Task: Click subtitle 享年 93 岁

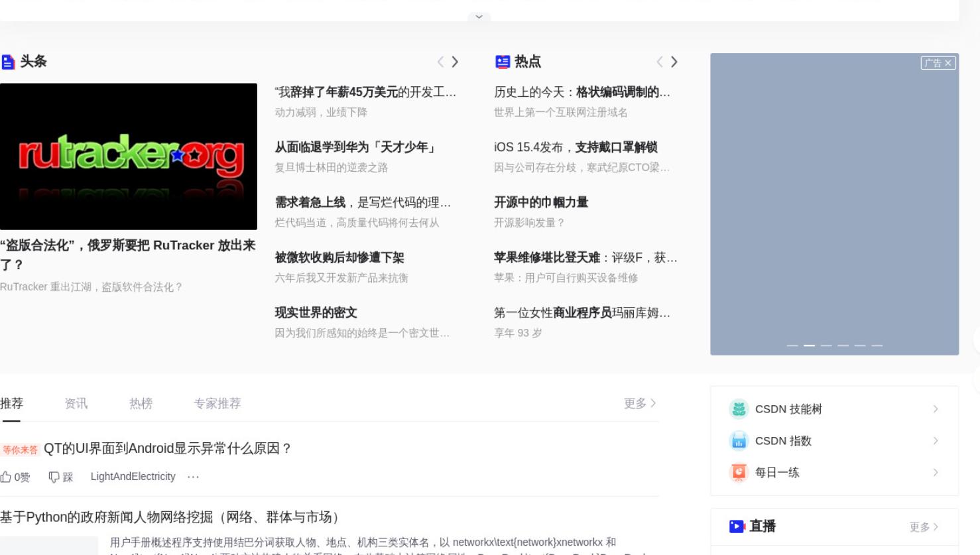Action: (x=518, y=333)
